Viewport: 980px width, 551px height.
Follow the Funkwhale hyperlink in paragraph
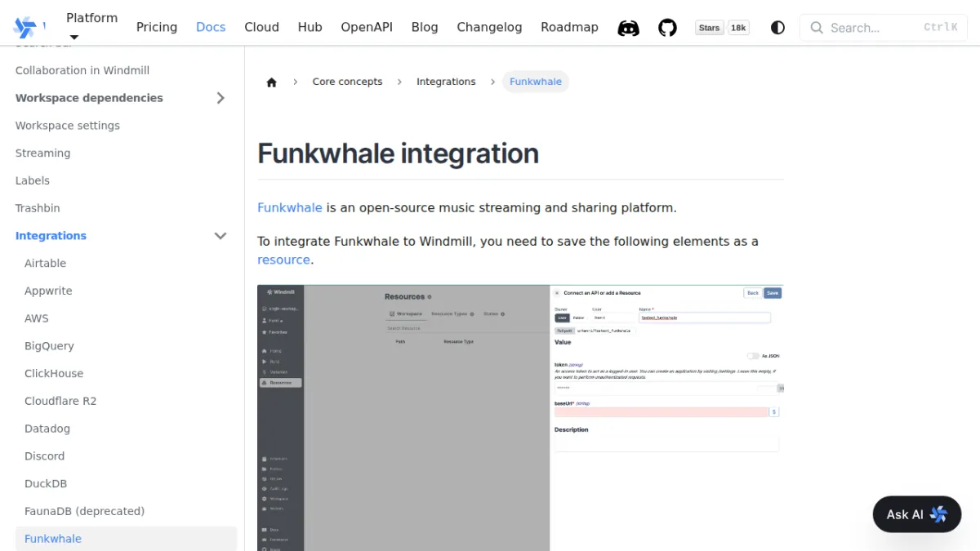click(x=290, y=207)
